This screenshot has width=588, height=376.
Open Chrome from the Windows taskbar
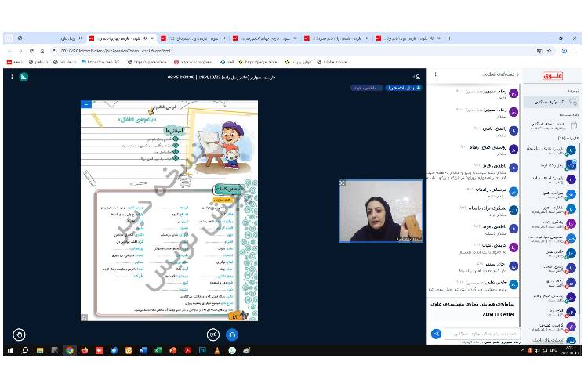[69, 350]
